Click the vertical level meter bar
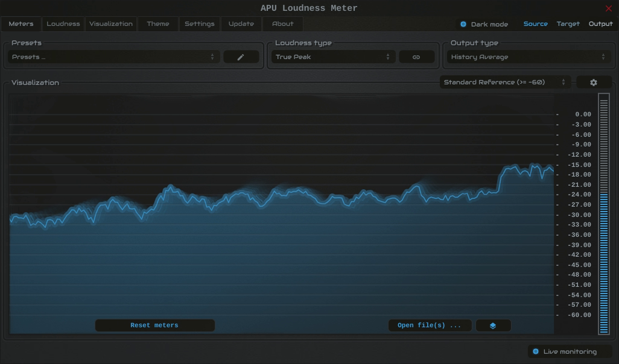This screenshot has width=619, height=364. click(x=603, y=214)
